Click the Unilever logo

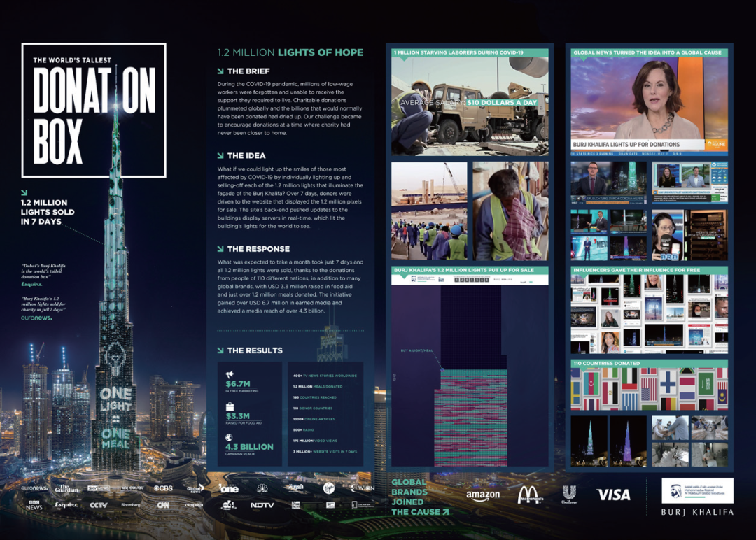569,495
